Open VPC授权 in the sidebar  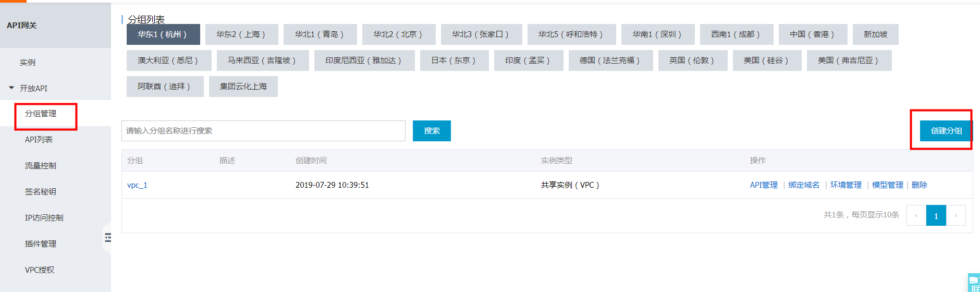(40, 270)
